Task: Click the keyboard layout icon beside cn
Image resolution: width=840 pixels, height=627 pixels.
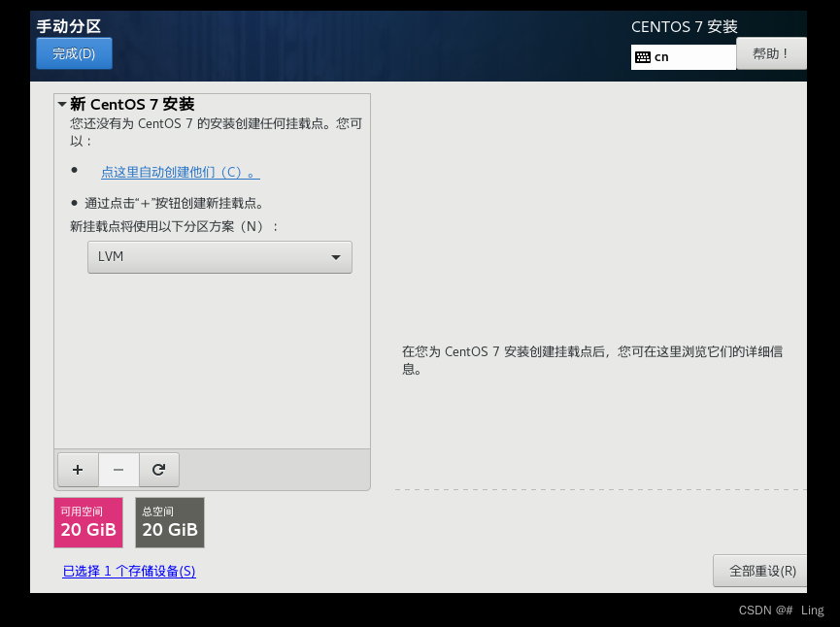Action: [643, 57]
